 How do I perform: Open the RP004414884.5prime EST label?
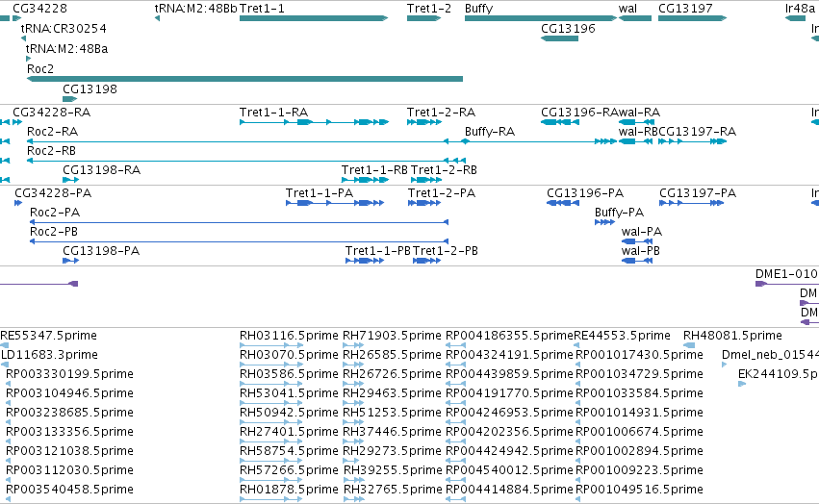point(509,490)
